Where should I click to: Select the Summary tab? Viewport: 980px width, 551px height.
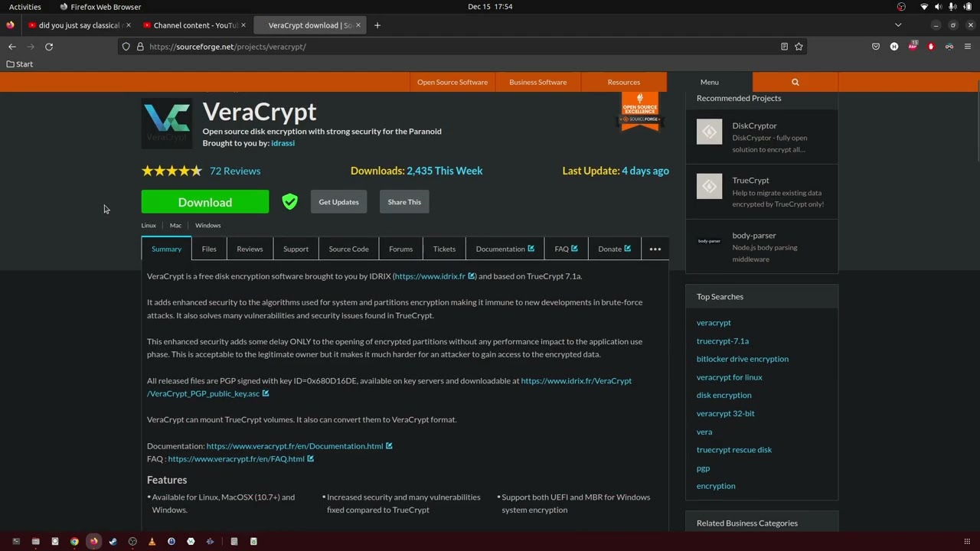point(166,249)
